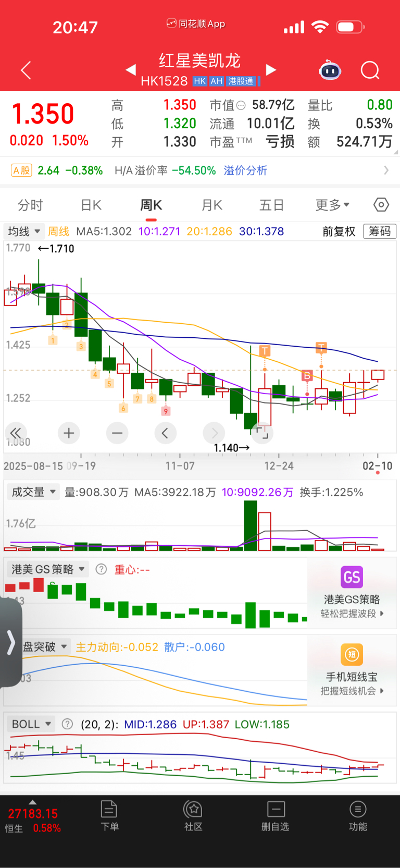Open the 手机短线宝 orange icon
This screenshot has width=400, height=868.
click(352, 654)
